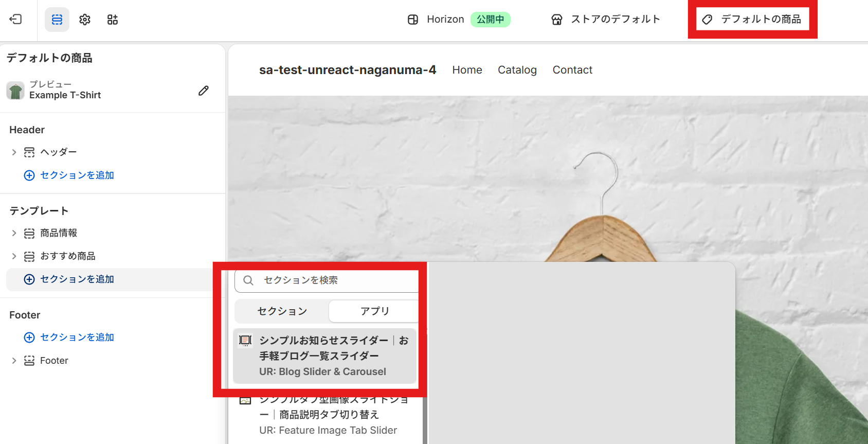The image size is (868, 444).
Task: Select 商品情報 in the template list
Action: 59,233
